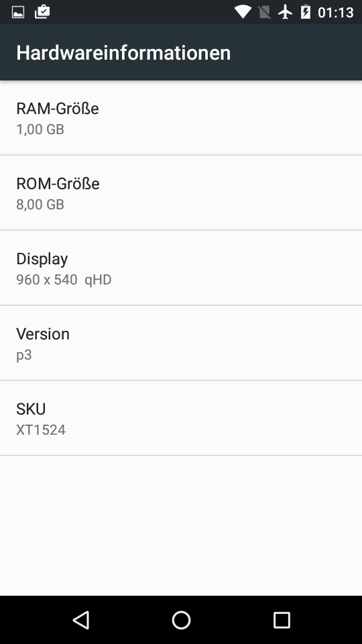Select the Version list entry
Image resolution: width=362 pixels, height=644 pixels.
point(181,343)
